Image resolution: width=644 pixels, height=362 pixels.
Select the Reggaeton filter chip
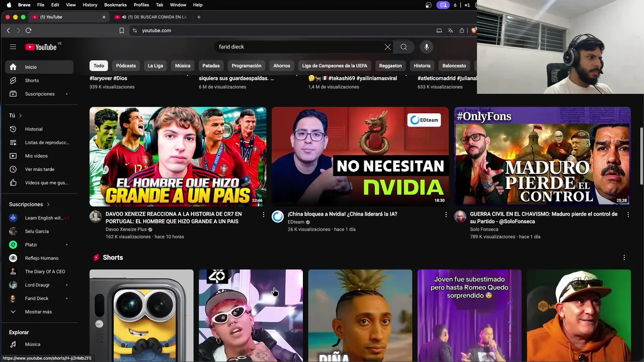(x=390, y=66)
